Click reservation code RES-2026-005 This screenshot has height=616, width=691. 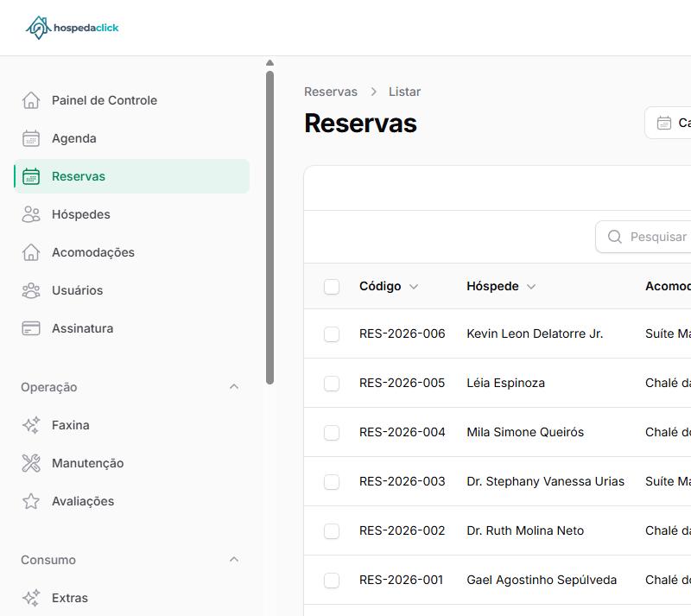[x=402, y=384]
